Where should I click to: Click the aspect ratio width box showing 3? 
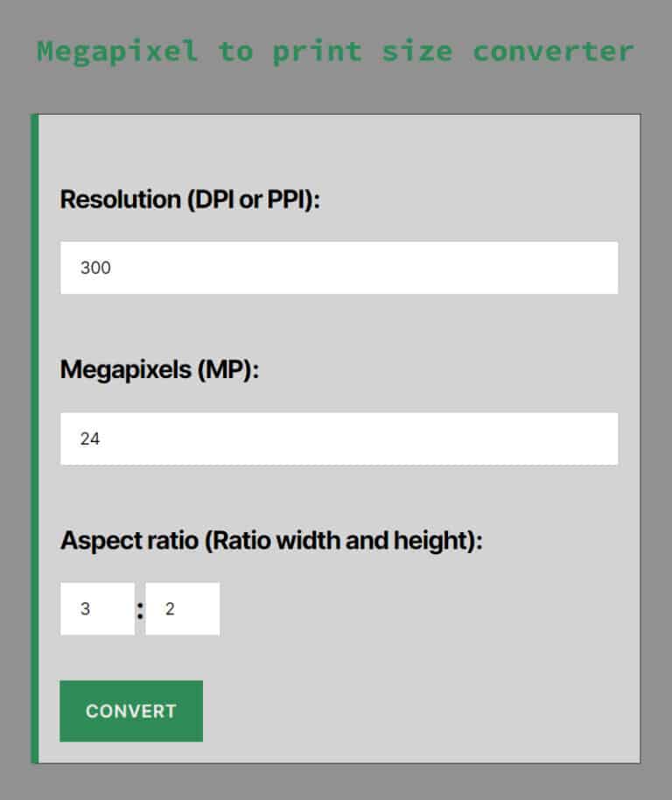[x=96, y=607]
